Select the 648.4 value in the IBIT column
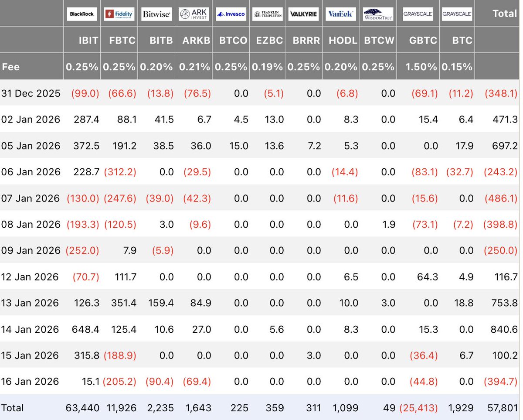Image resolution: width=523 pixels, height=420 pixels. [85, 329]
